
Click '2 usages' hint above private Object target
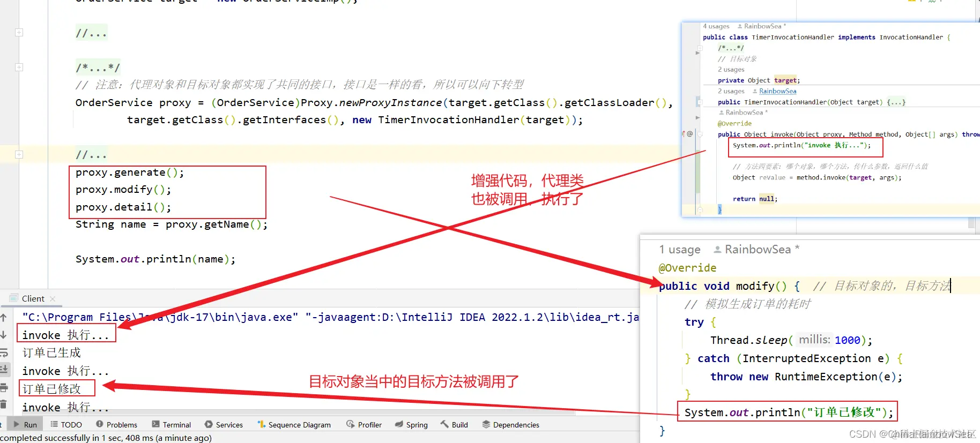731,70
